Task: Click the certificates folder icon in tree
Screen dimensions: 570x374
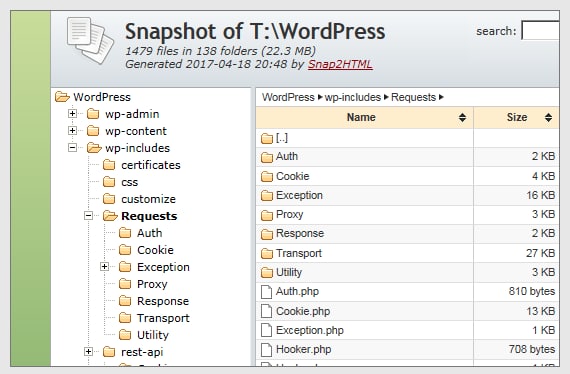Action: pyautogui.click(x=109, y=165)
